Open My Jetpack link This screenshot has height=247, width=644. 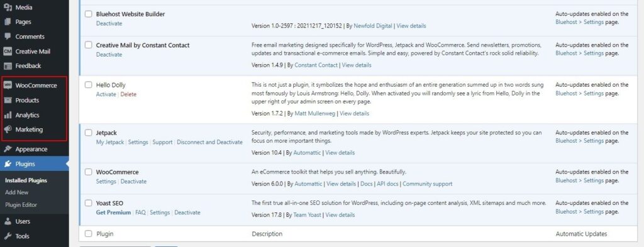point(110,142)
